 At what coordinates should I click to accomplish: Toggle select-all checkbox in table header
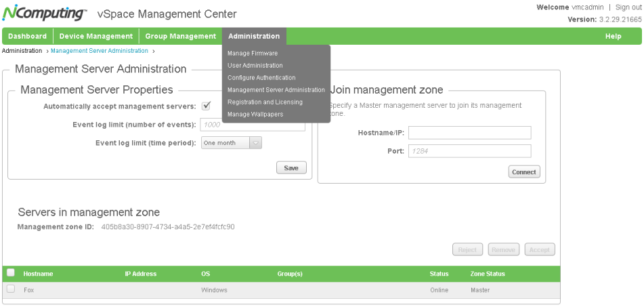coord(11,272)
